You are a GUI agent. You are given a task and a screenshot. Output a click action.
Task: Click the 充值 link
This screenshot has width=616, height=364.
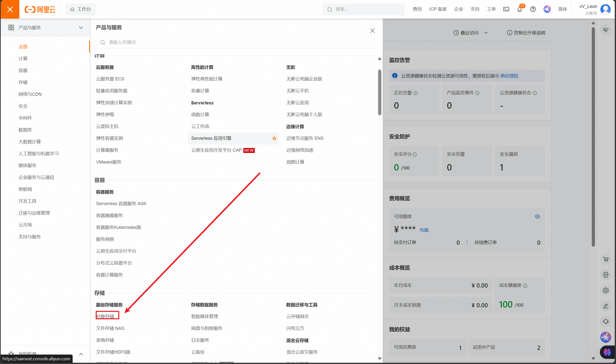424,230
